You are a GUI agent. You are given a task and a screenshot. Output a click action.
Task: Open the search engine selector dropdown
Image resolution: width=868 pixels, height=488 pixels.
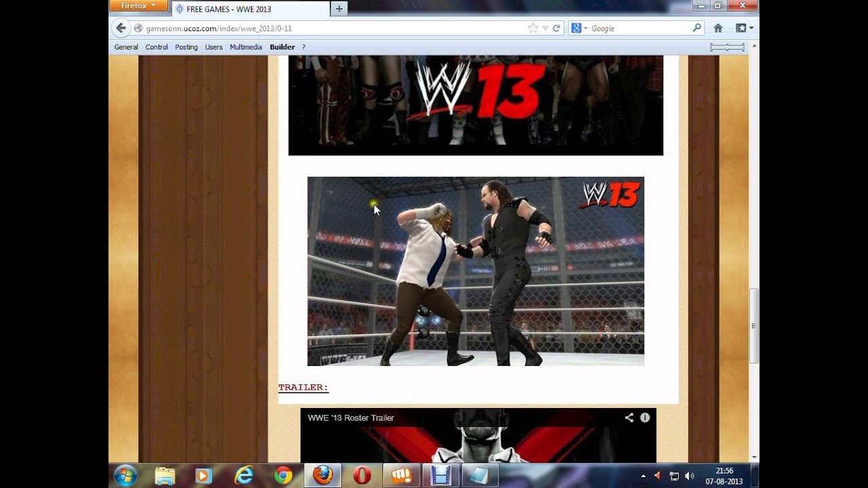(x=578, y=28)
